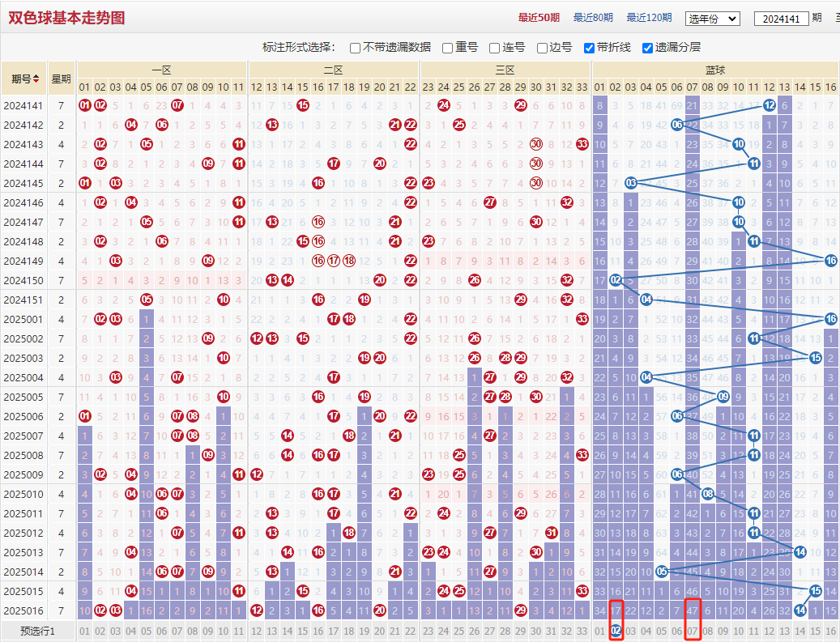Deselect blue ball 02 in the 预选行1 row
840x642 pixels.
pyautogui.click(x=616, y=631)
